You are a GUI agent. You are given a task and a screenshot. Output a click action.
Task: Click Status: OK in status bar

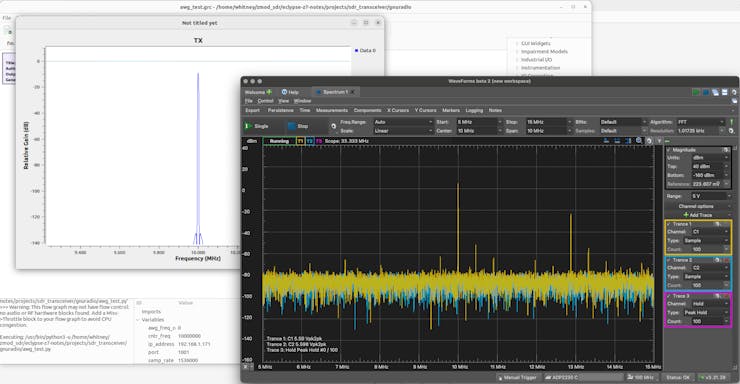click(x=678, y=377)
